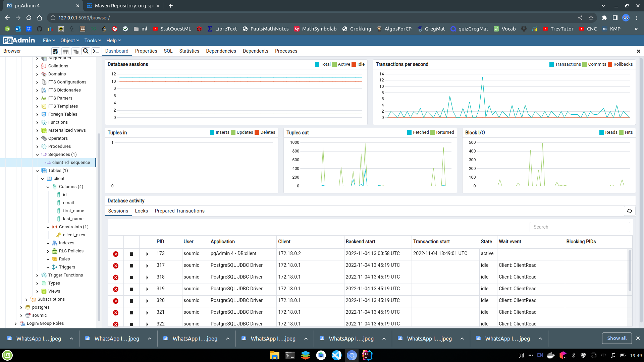Image resolution: width=644 pixels, height=362 pixels.
Task: Focus the sessions Search input field
Action: (x=580, y=227)
